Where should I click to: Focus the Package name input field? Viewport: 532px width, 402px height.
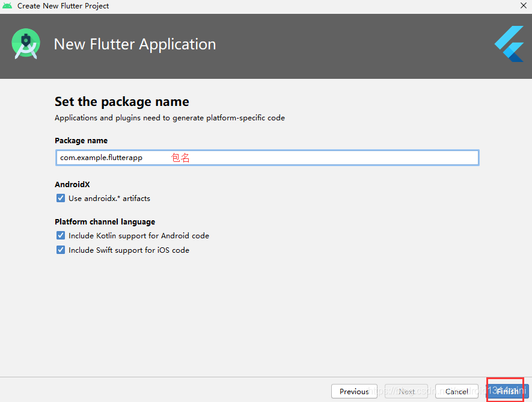tap(268, 158)
